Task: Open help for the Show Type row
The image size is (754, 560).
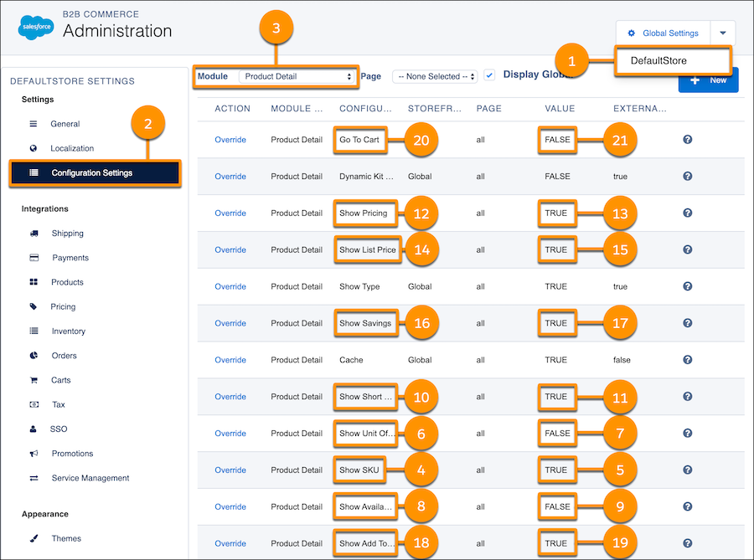Action: (x=687, y=286)
